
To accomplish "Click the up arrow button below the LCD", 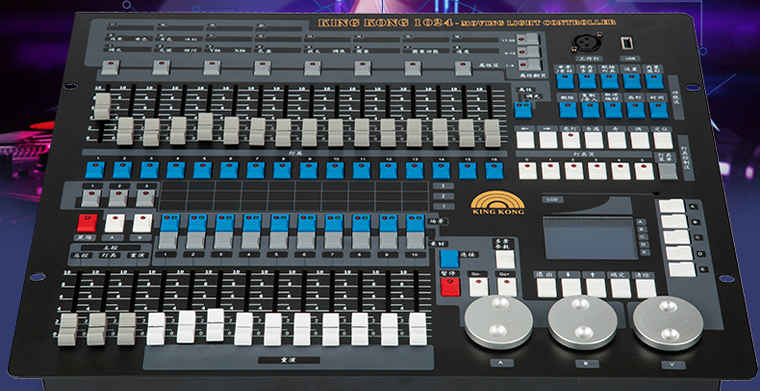I will click(x=596, y=287).
